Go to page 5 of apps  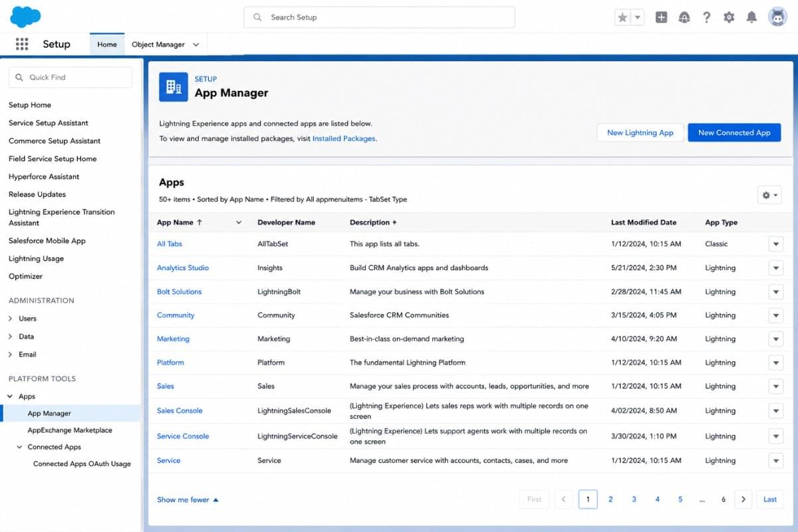[680, 499]
